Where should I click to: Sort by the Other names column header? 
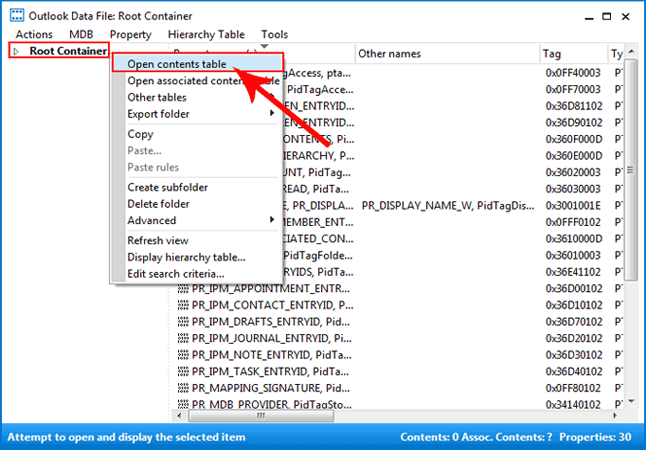coord(447,54)
